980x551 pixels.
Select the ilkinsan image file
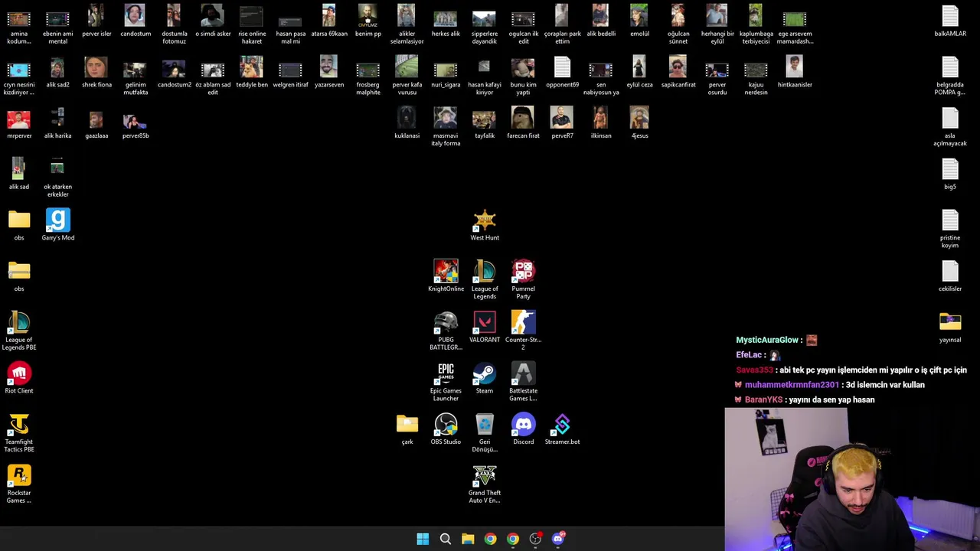[601, 123]
